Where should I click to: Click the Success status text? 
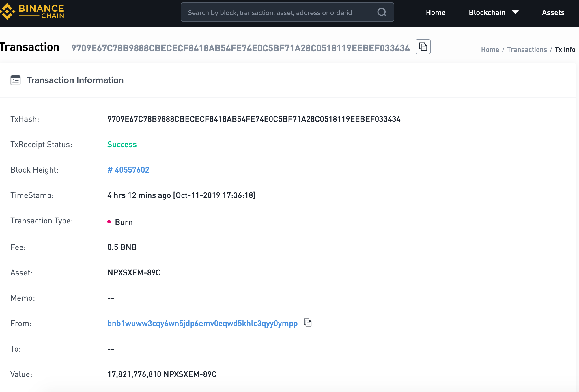[x=122, y=144]
